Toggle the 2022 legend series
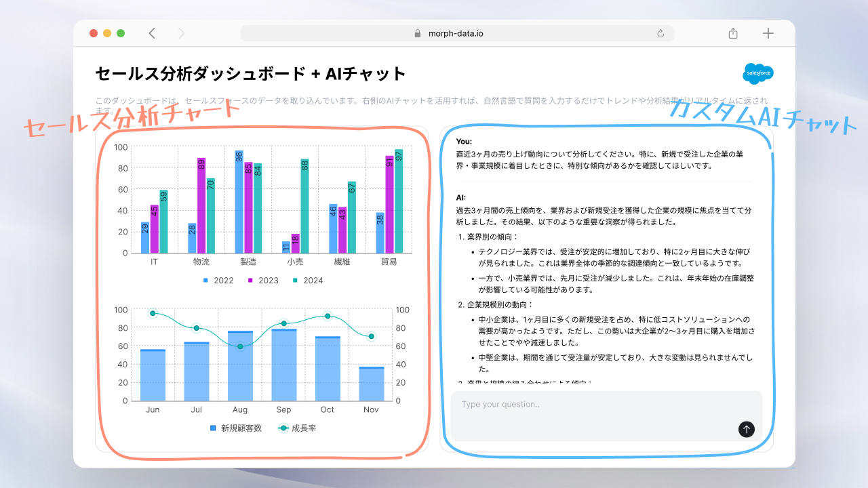The height and width of the screenshot is (488, 868). pyautogui.click(x=218, y=281)
